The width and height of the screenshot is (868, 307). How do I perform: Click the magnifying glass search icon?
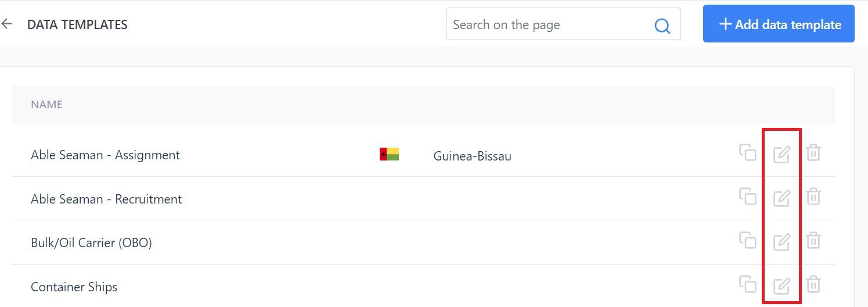click(x=662, y=26)
